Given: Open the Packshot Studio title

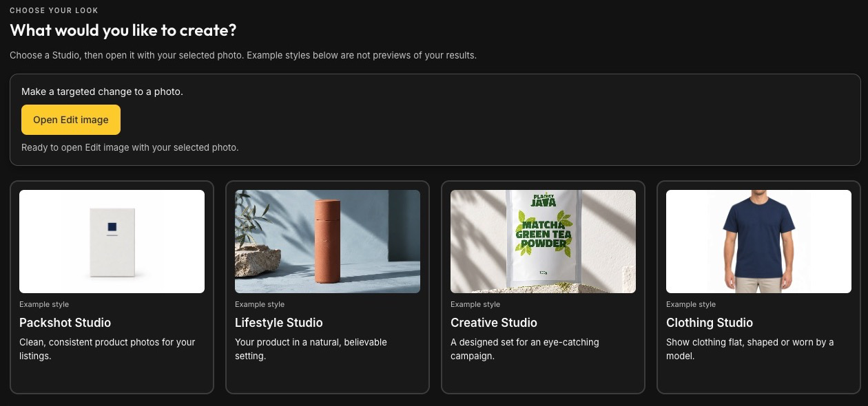Looking at the screenshot, I should point(65,323).
